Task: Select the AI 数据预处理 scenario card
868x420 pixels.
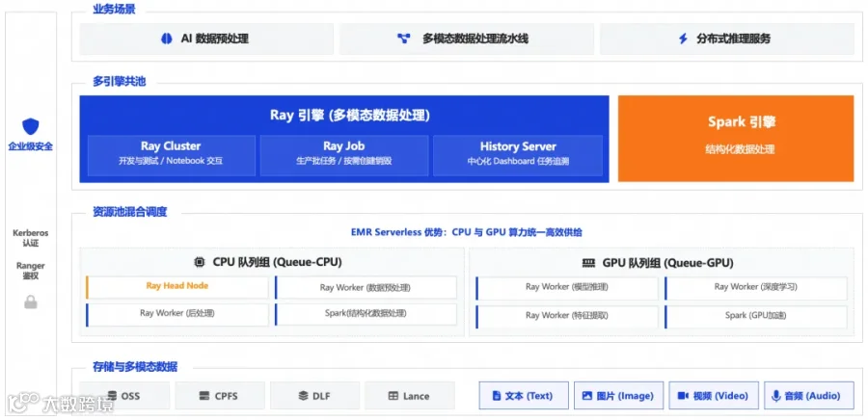Action: click(x=206, y=39)
